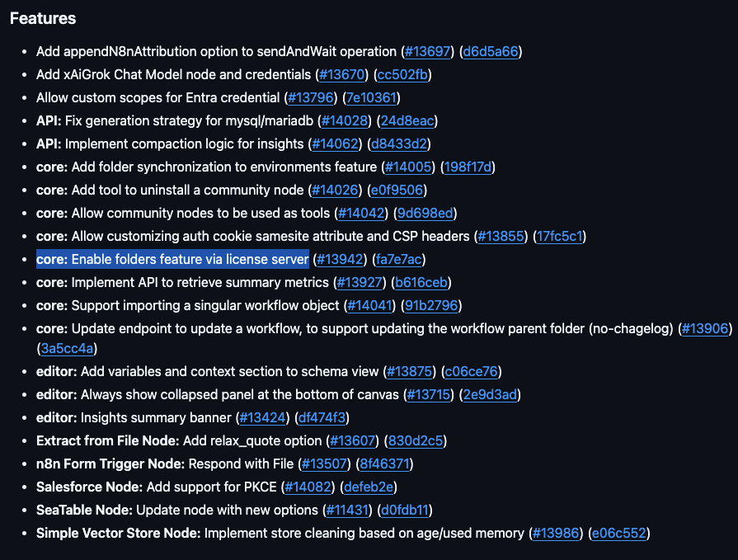
Task: Open commit 24d8eac for mysql/mariadb fix
Action: click(407, 121)
